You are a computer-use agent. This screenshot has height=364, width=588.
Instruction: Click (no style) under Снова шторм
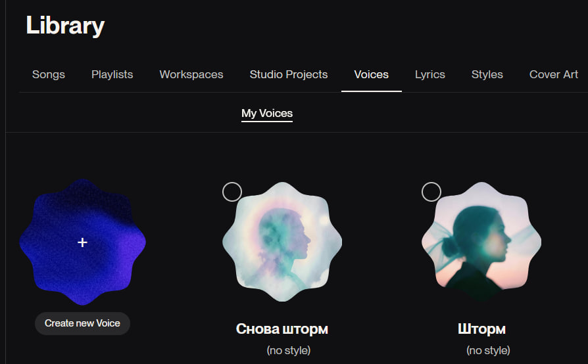click(x=289, y=350)
